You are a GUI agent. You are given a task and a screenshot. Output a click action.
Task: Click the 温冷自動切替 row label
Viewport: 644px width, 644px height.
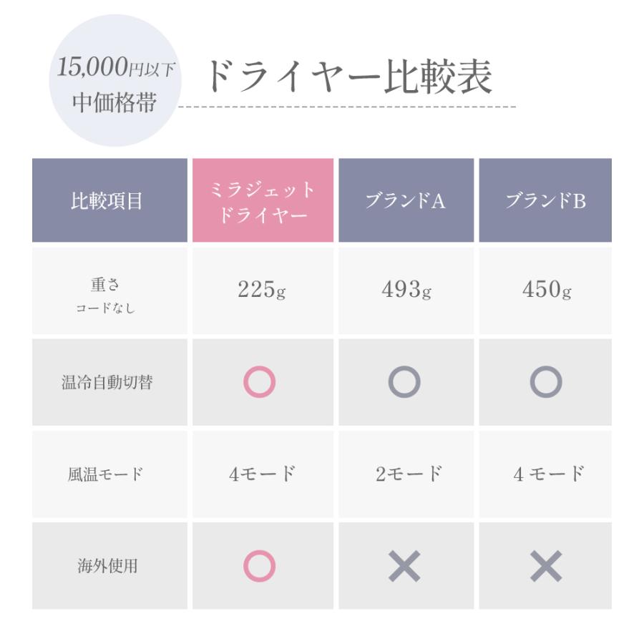[x=108, y=382]
